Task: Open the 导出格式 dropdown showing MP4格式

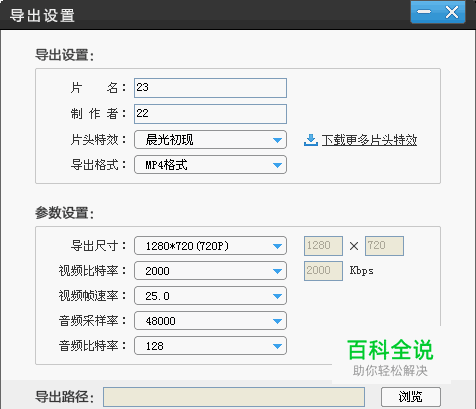Action: pyautogui.click(x=210, y=165)
